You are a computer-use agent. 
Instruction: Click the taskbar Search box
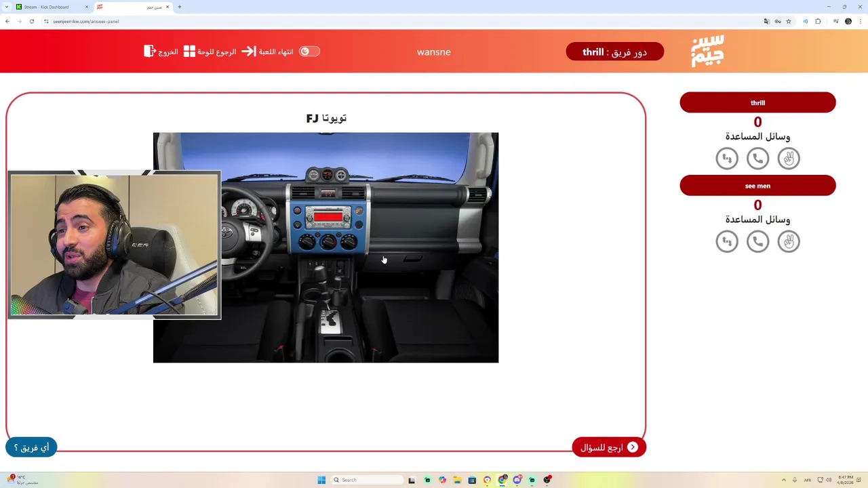(367, 480)
